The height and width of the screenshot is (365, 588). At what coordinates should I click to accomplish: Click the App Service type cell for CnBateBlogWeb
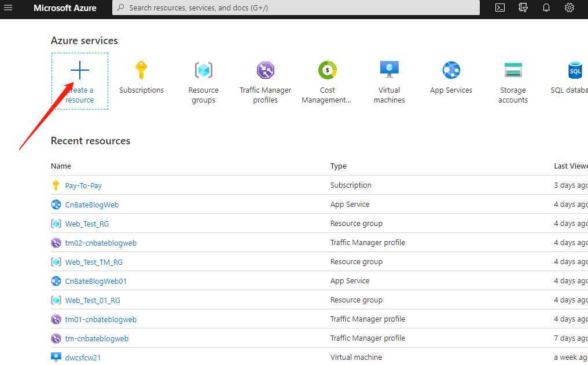(x=350, y=205)
